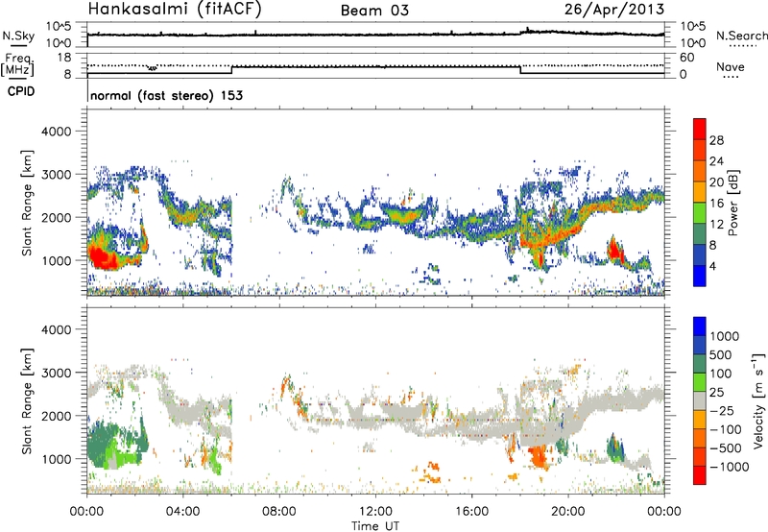The width and height of the screenshot is (768, 532).
Task: Click the date '26/Apr/2013'
Action: (x=614, y=10)
